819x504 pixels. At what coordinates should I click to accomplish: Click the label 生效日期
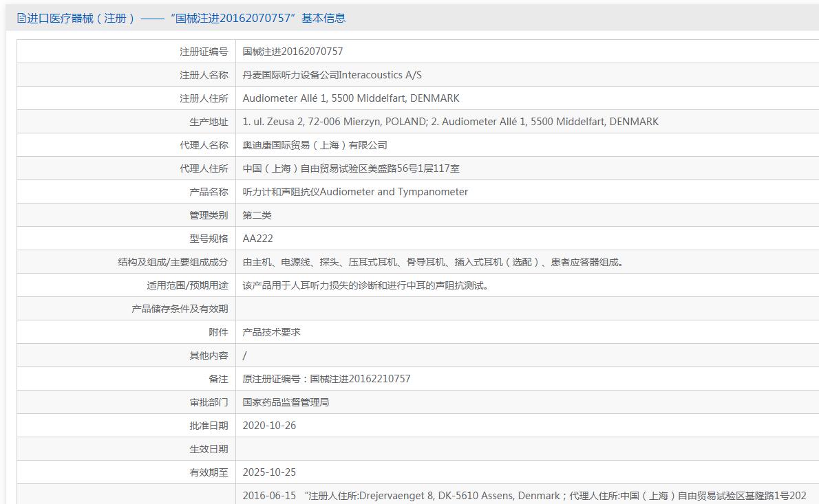pyautogui.click(x=209, y=449)
